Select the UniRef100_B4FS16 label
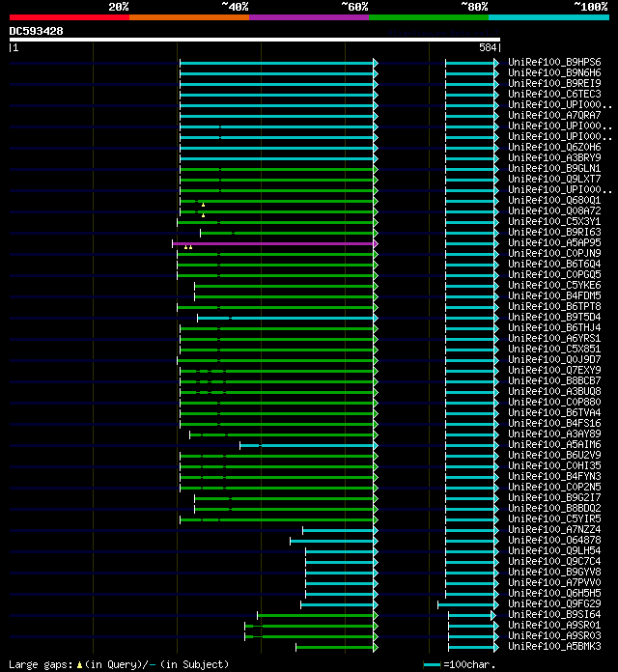Screen dimensions: 618x672 tap(554, 424)
